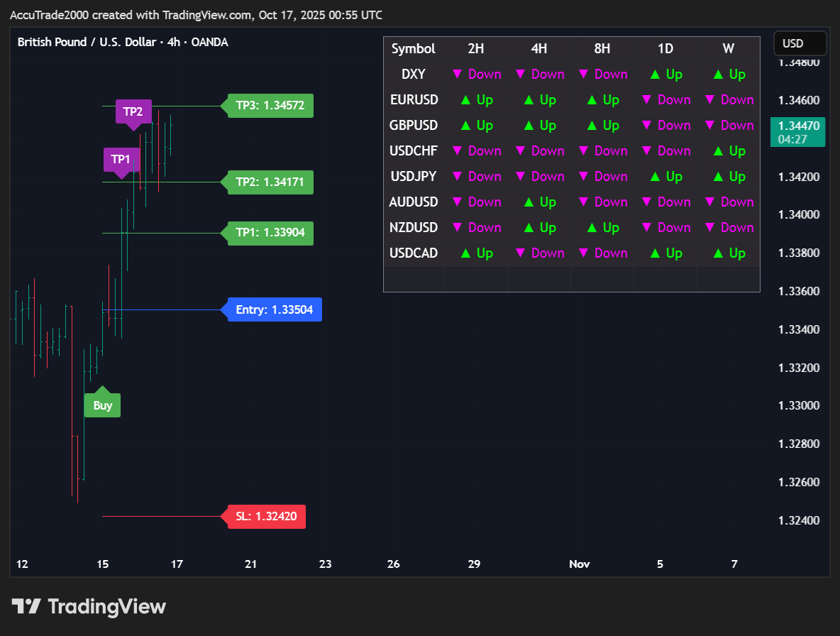Click the green Buy signal marker
Screen dimensions: 840x636
tap(103, 405)
